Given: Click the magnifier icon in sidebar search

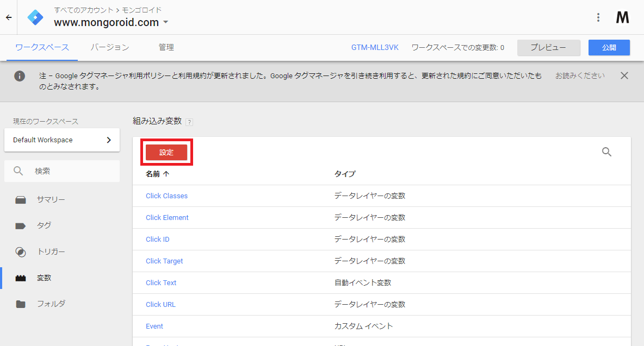Looking at the screenshot, I should 18,171.
